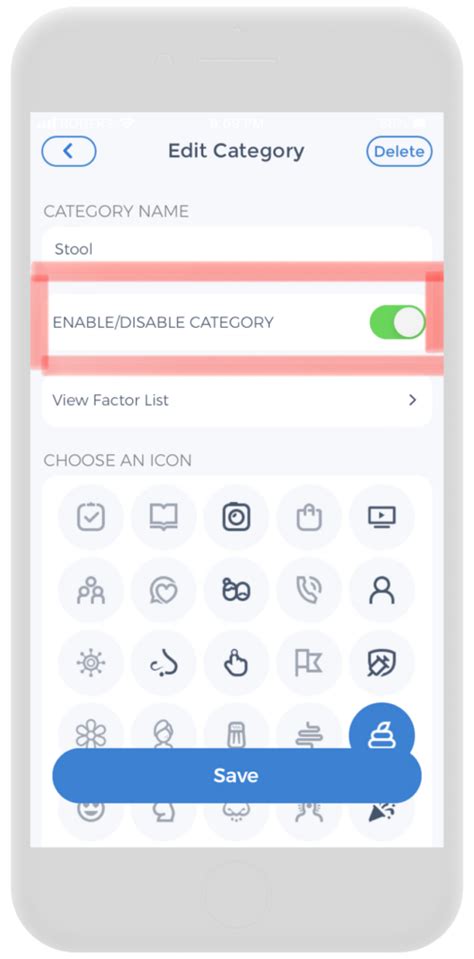Choose the open book icon
The image size is (474, 959).
(x=163, y=517)
